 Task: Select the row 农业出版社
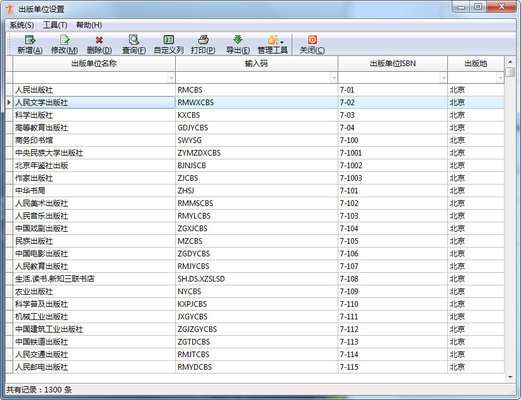click(258, 292)
